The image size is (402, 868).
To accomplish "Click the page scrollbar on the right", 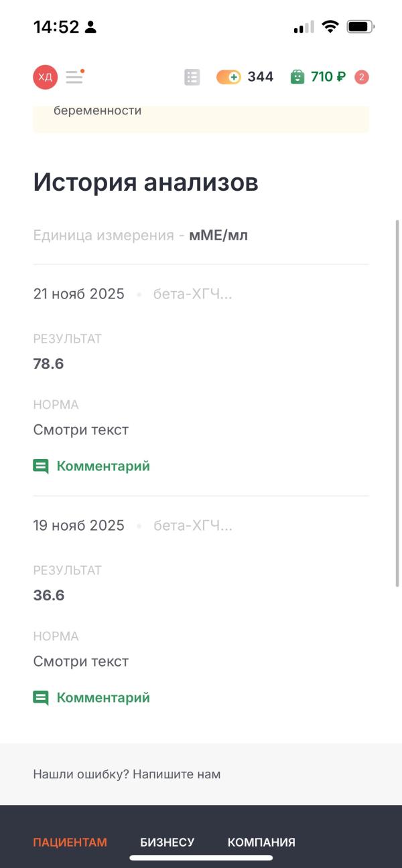I will click(x=398, y=402).
